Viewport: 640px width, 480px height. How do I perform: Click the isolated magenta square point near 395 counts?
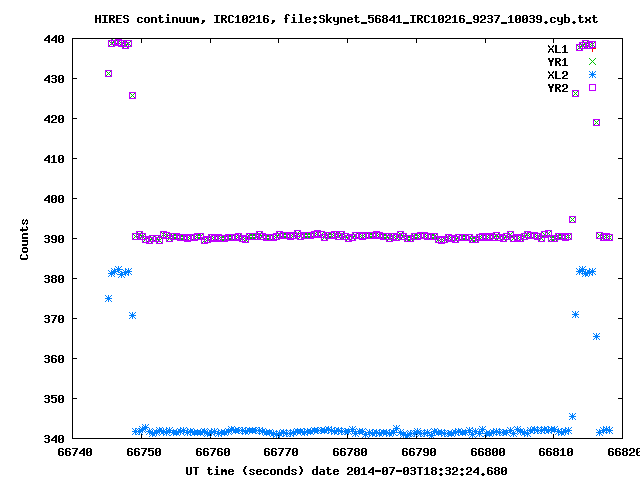[572, 220]
